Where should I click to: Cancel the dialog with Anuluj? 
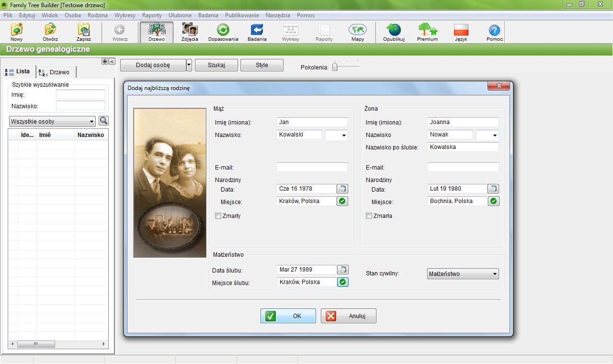point(349,316)
